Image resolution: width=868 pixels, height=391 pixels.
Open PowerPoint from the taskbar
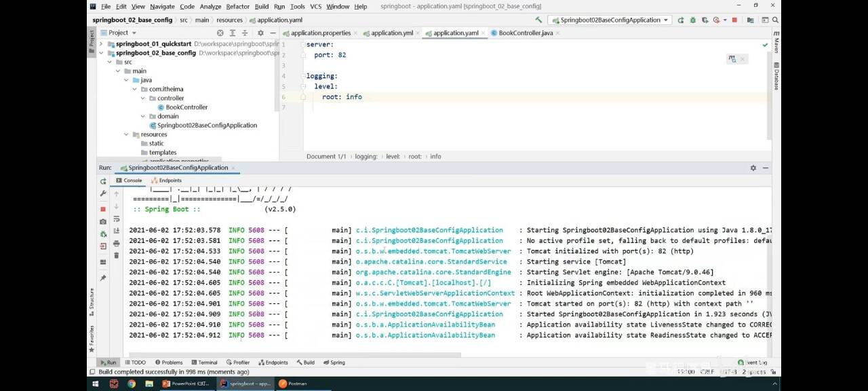click(x=186, y=384)
